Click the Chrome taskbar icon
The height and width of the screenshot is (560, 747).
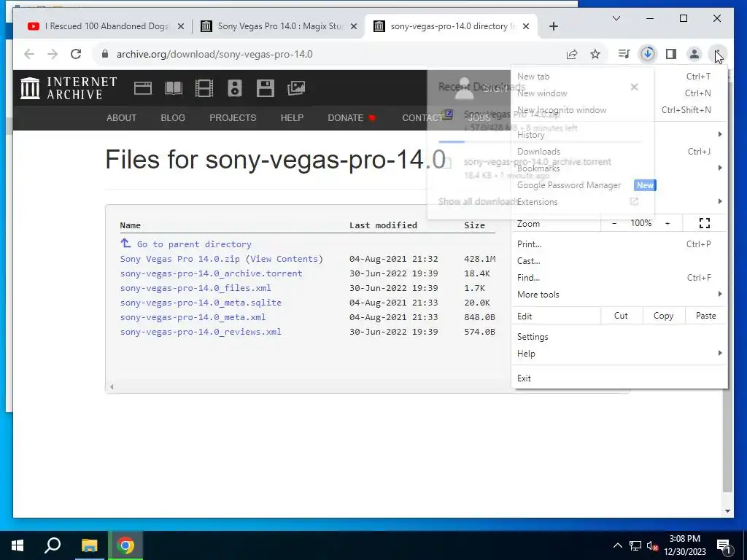coord(125,545)
